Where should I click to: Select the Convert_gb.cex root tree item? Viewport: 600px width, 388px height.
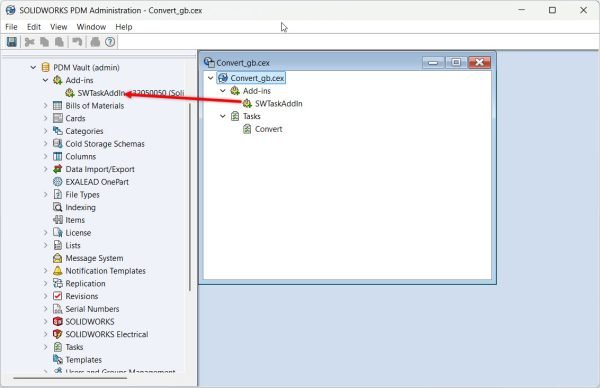point(257,78)
